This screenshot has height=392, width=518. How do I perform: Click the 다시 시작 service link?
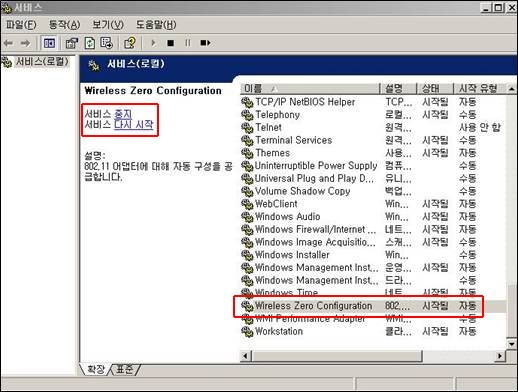pyautogui.click(x=134, y=125)
